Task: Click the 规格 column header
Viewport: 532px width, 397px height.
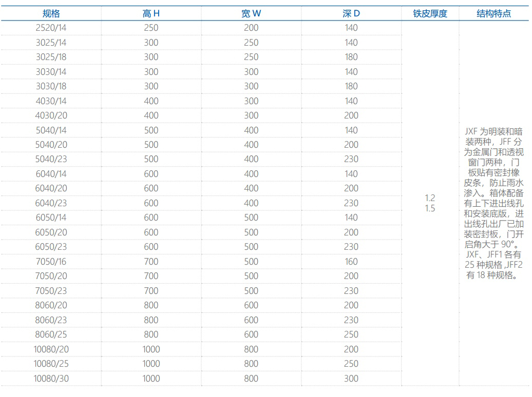Action: pos(51,14)
